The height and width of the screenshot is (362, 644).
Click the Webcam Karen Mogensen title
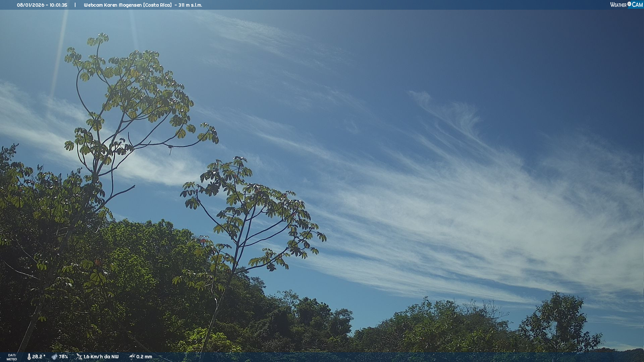113,5
